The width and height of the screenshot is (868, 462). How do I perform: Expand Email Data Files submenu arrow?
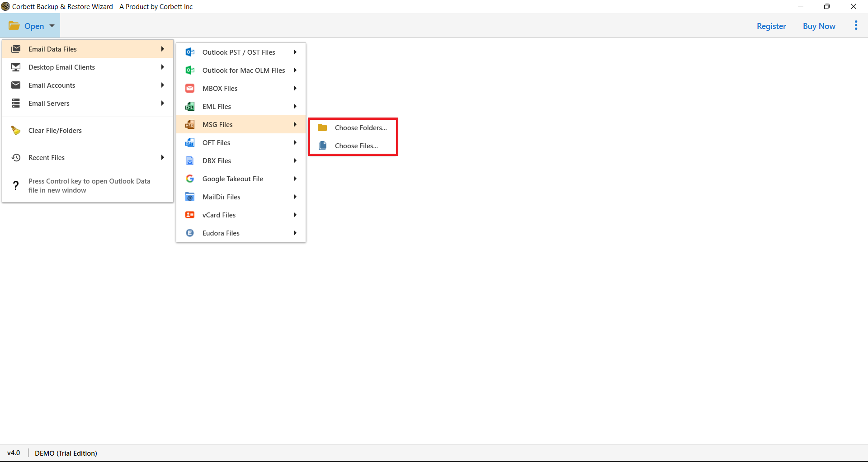click(162, 49)
